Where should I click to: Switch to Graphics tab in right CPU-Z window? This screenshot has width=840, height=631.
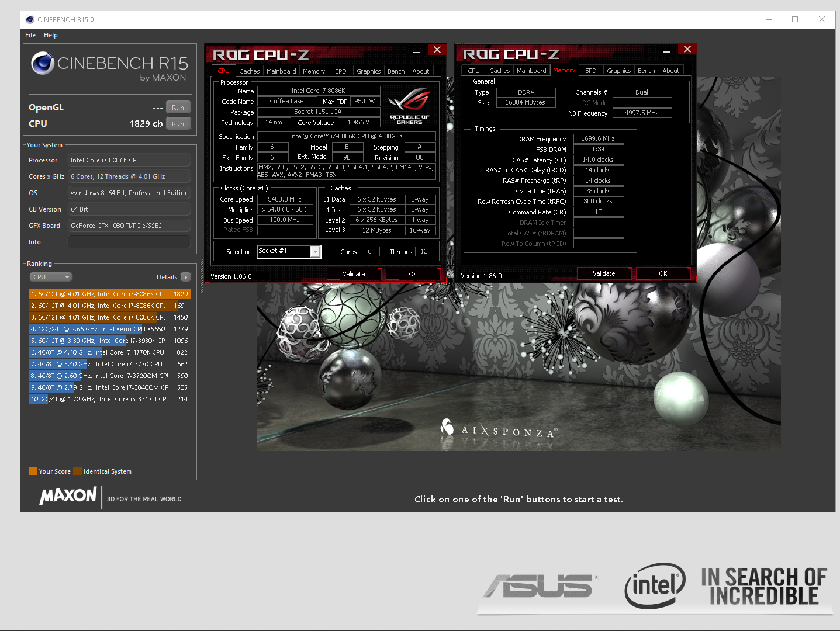pyautogui.click(x=619, y=71)
